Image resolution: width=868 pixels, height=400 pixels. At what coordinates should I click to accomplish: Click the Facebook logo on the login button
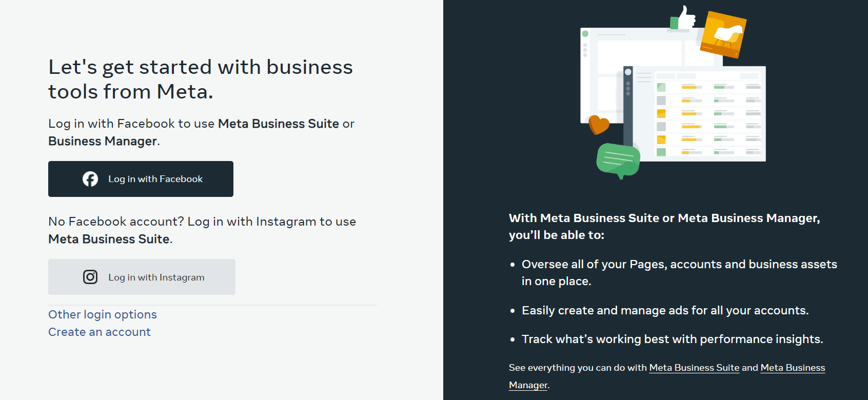tap(90, 179)
